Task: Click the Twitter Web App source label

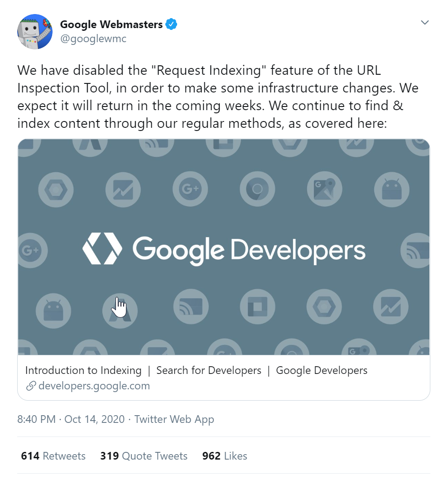Action: [174, 419]
